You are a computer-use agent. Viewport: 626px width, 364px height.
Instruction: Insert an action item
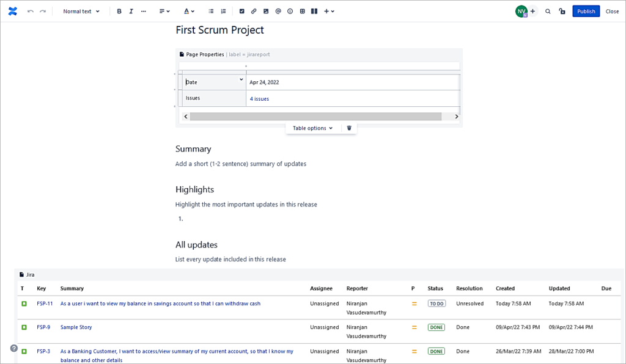tap(241, 11)
